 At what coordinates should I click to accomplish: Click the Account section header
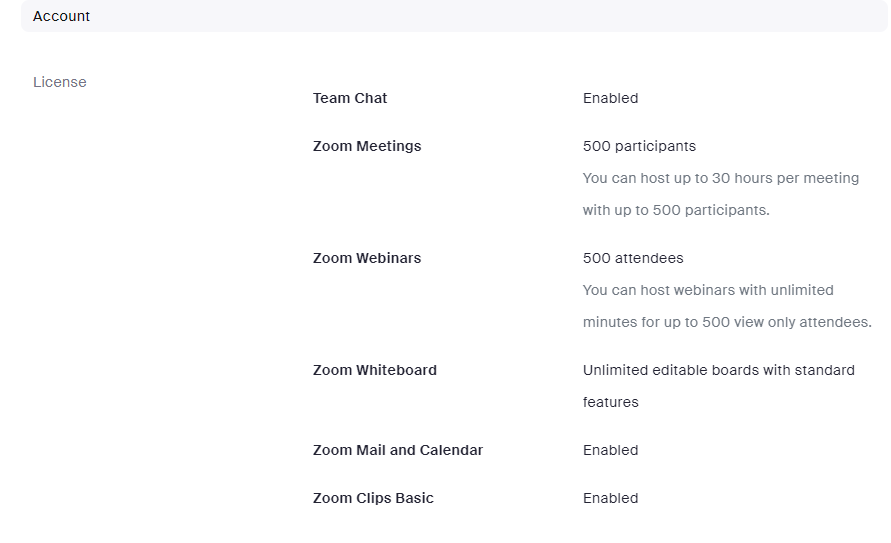pyautogui.click(x=450, y=16)
